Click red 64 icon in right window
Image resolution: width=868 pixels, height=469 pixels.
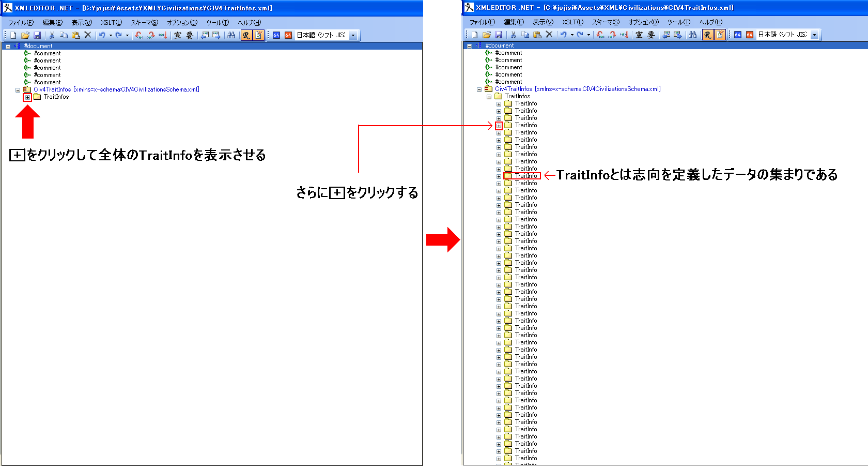coord(750,35)
